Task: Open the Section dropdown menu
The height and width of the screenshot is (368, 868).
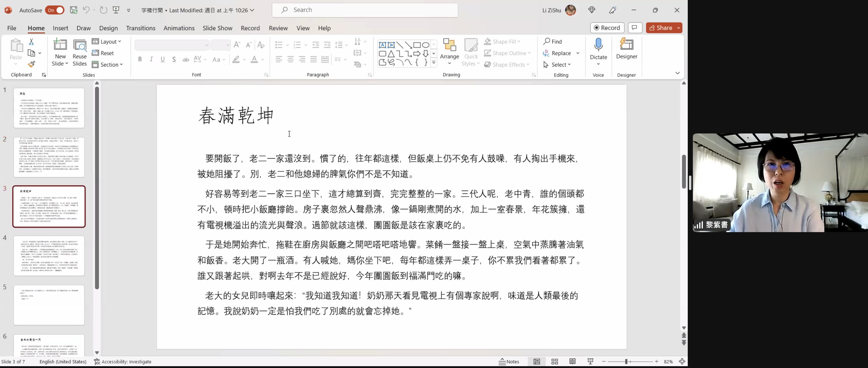Action: coord(107,64)
